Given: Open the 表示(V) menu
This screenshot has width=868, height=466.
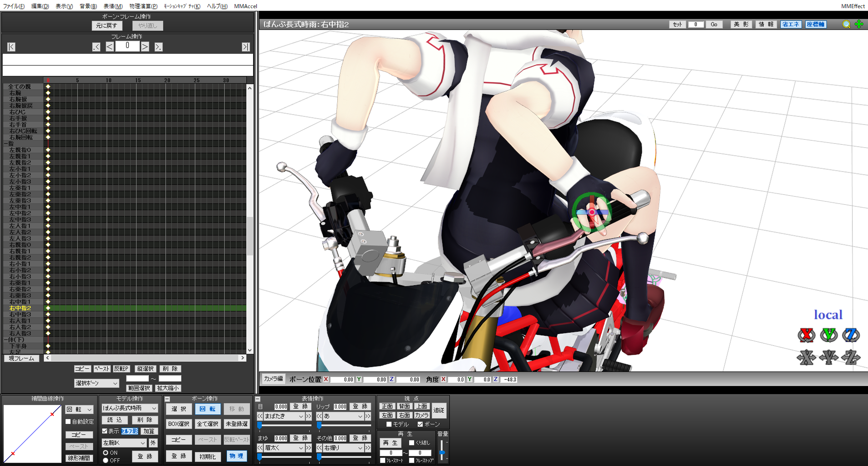Looking at the screenshot, I should [x=64, y=6].
